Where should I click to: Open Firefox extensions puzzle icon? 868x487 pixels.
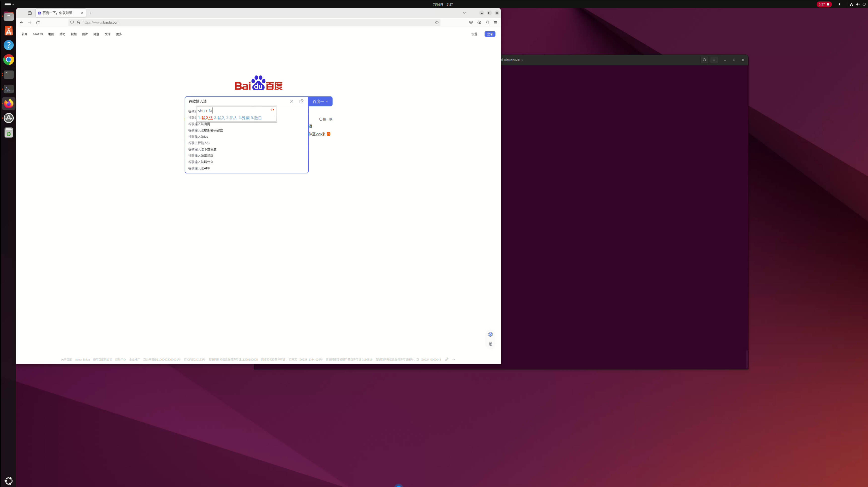coord(487,23)
